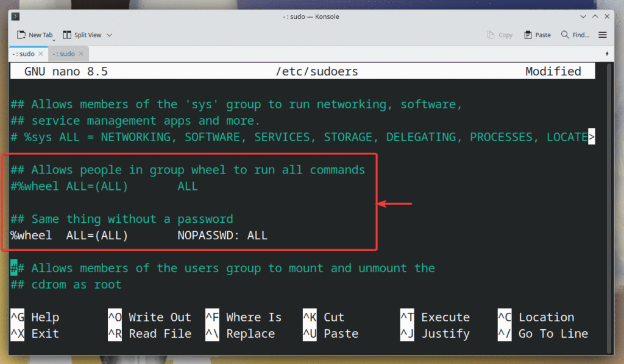This screenshot has height=364, width=624.
Task: Click the Konsole terminal icon in title bar
Action: (x=16, y=16)
